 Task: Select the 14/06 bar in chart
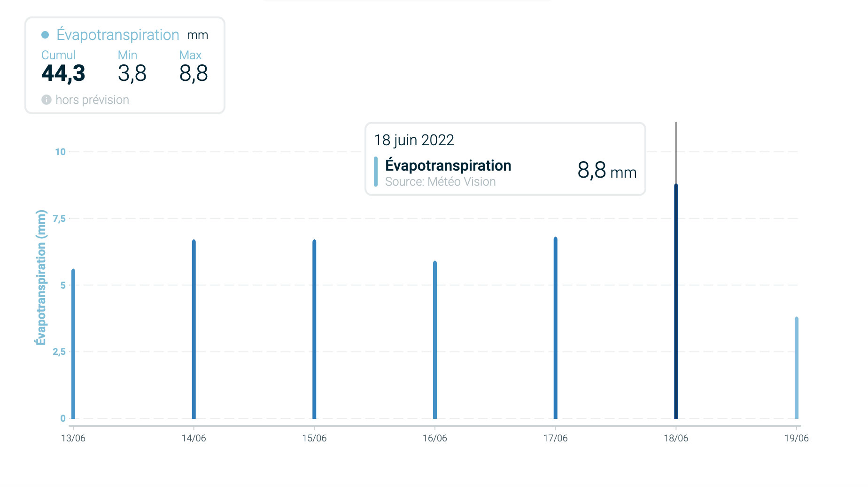click(194, 329)
